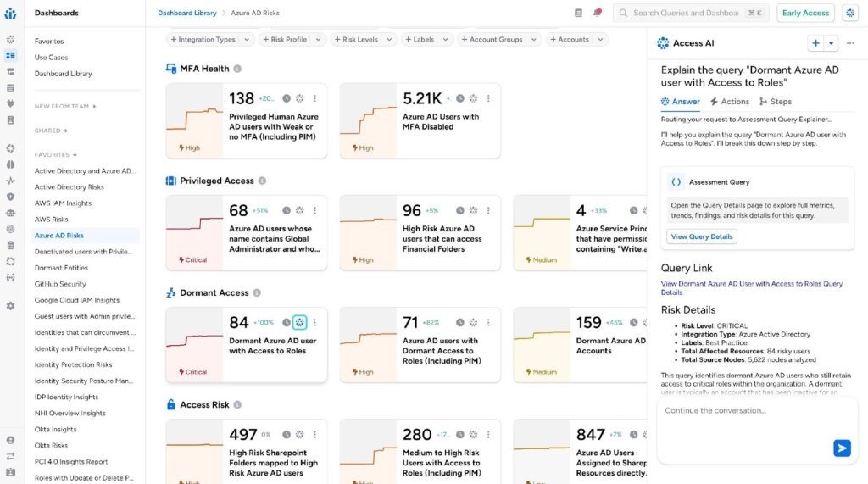Click the docs book icon in the top bar
Viewport: 868px width, 484px height.
pos(578,13)
